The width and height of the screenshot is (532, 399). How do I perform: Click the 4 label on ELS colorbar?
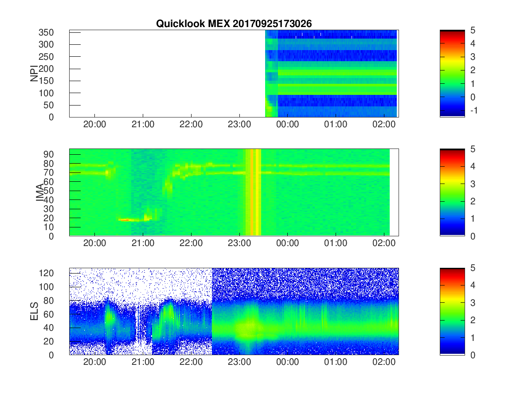click(x=473, y=285)
